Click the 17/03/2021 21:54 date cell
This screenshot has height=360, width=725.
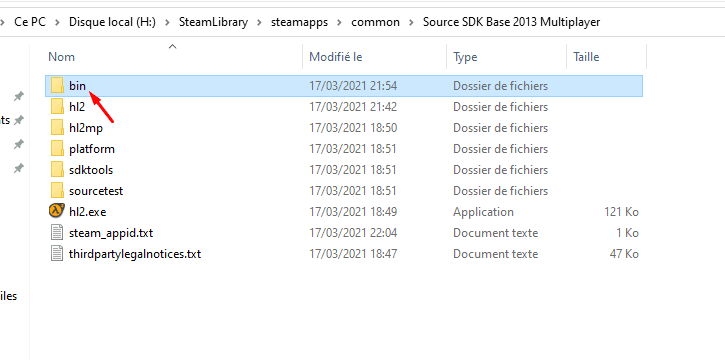pos(353,86)
